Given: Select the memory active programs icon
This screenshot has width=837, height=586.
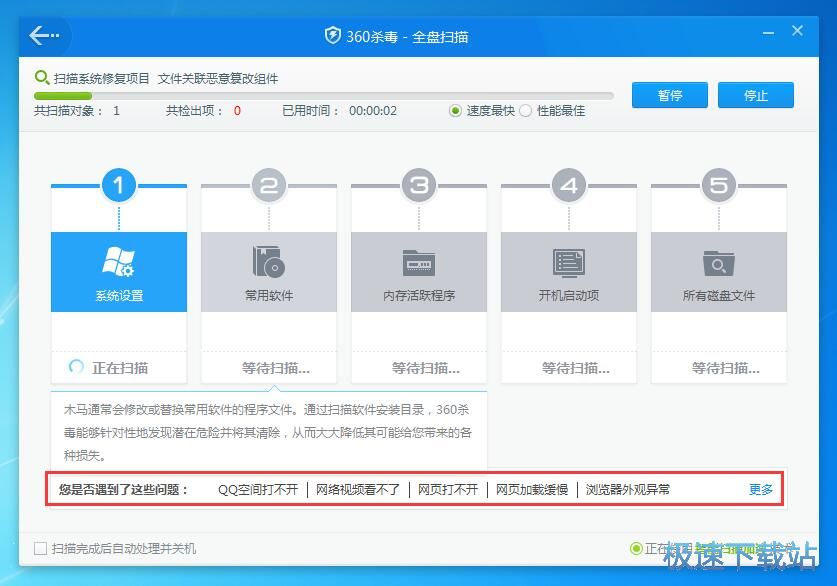Looking at the screenshot, I should (x=418, y=263).
